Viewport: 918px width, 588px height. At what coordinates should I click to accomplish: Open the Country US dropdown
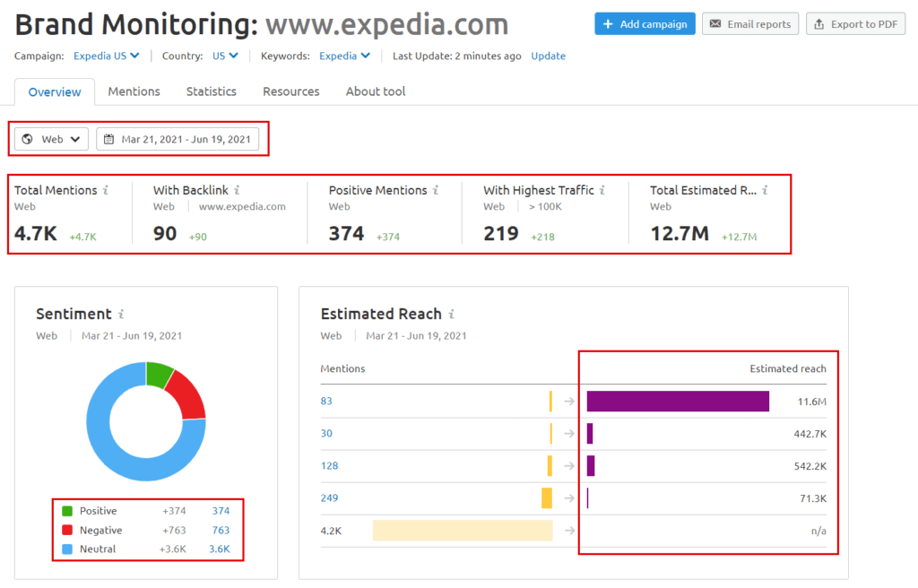point(225,56)
